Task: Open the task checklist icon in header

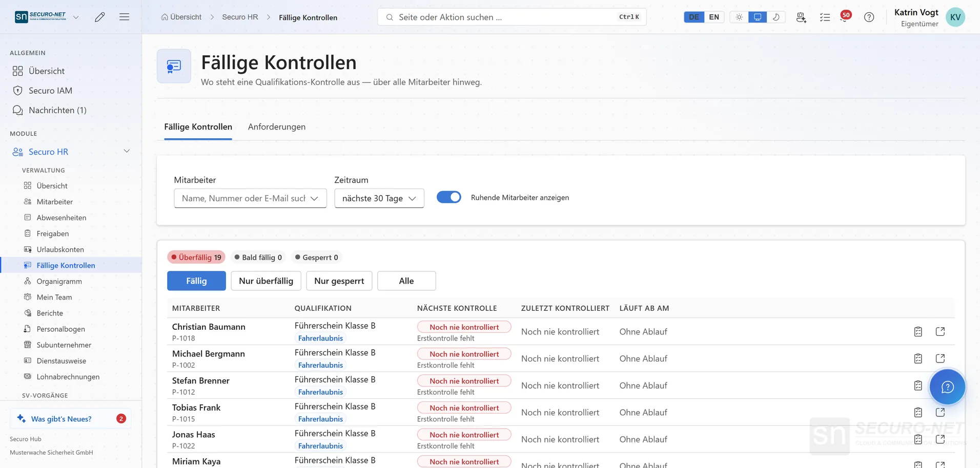Action: (825, 17)
